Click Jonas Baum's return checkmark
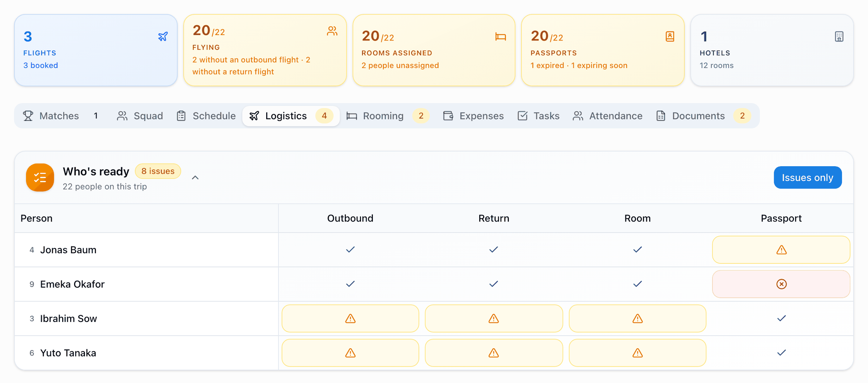 (494, 250)
